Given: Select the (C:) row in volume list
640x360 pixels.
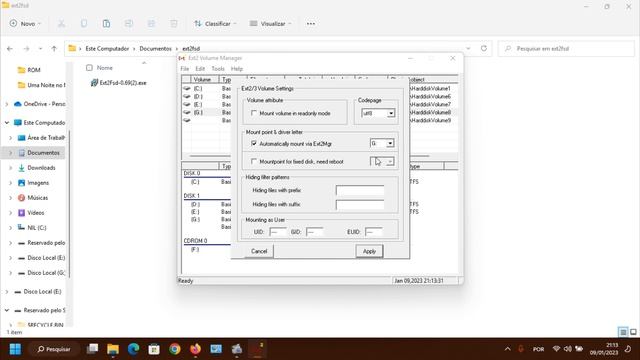Looking at the screenshot, I should click(198, 89).
